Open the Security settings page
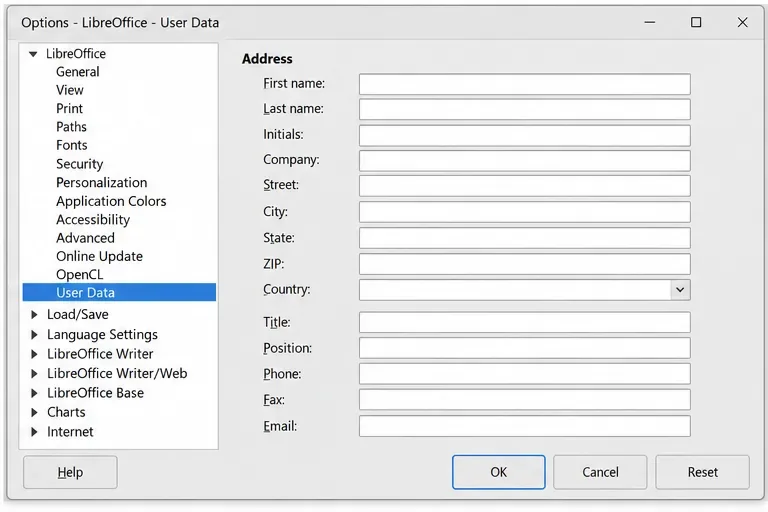Image resolution: width=768 pixels, height=512 pixels. 79,164
